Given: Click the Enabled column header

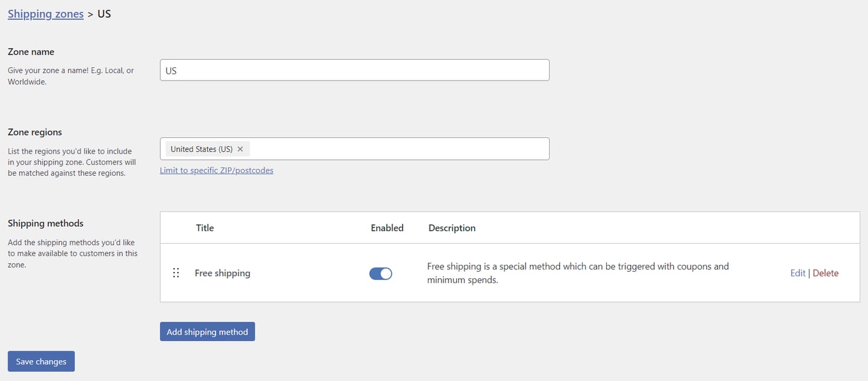Looking at the screenshot, I should (x=387, y=227).
